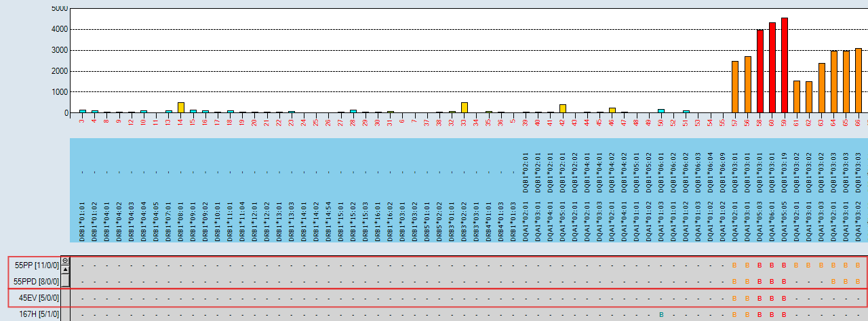Click the tallest red bar for bead 59
This screenshot has height=321, width=868.
coord(785,65)
